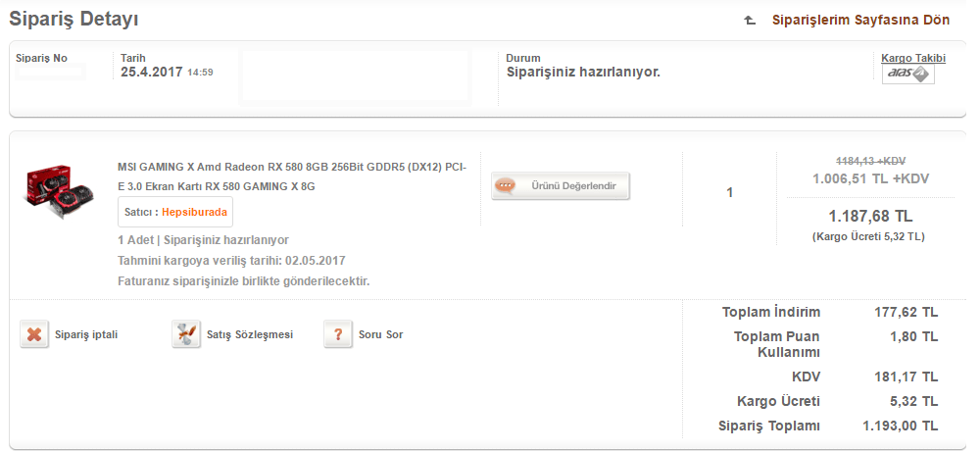Click the Sipariş Detayı heading

click(73, 19)
